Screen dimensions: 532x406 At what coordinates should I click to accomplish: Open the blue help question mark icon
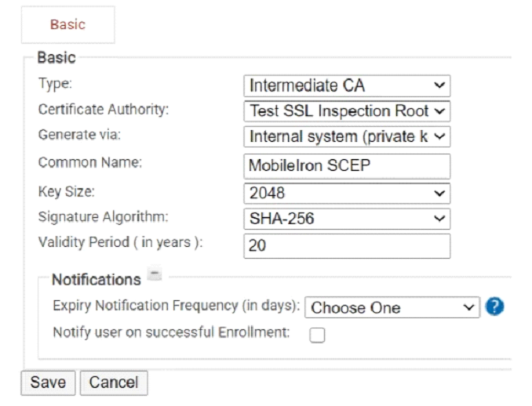[494, 306]
